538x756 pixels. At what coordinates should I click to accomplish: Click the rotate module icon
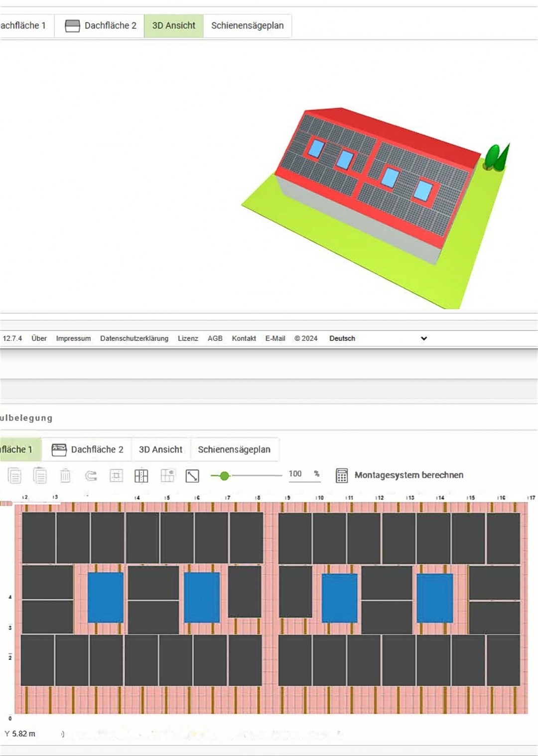(x=91, y=476)
